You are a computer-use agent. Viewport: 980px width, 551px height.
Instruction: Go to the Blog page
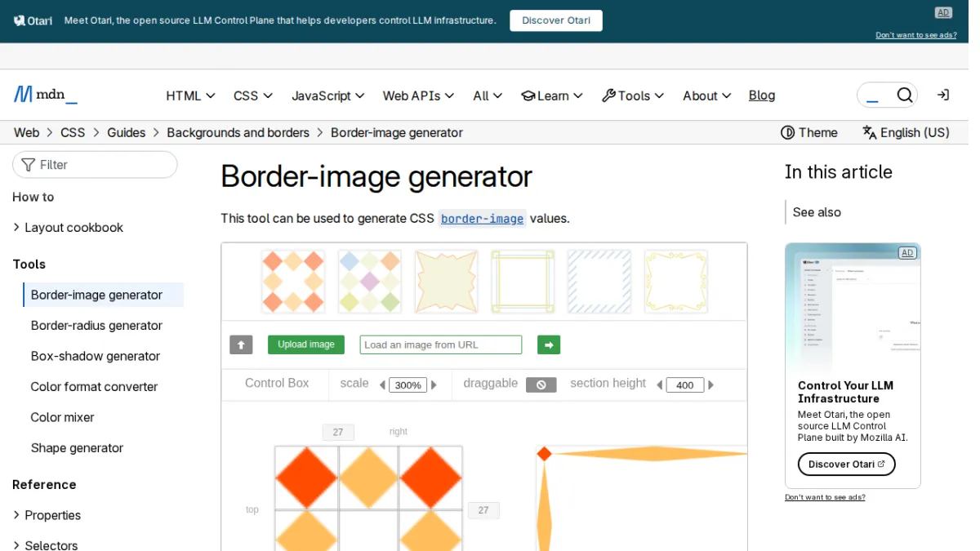click(762, 96)
